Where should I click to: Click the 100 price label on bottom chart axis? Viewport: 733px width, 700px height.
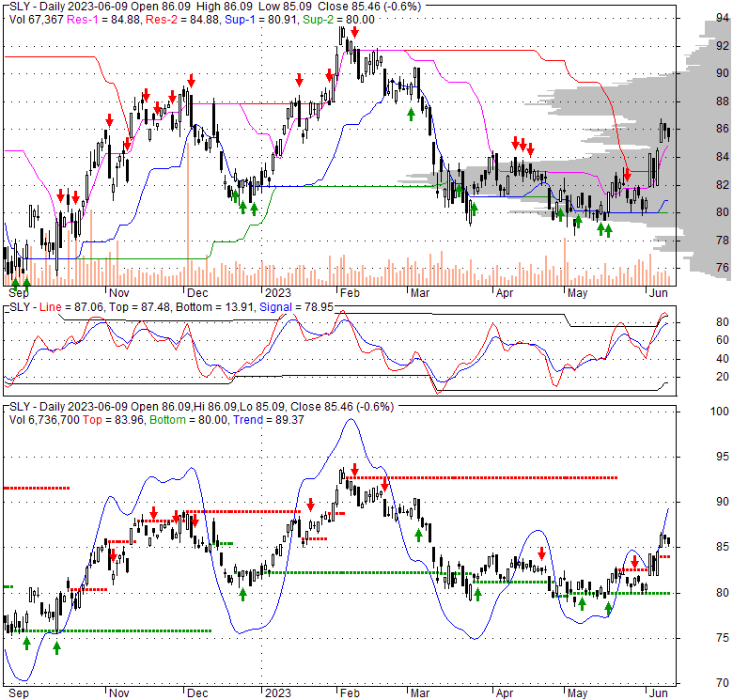(x=720, y=412)
